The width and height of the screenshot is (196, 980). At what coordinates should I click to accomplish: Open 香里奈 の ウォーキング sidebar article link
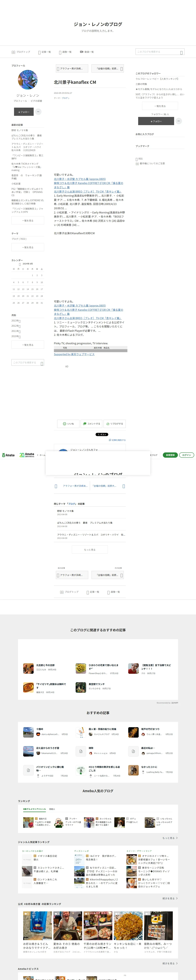[27, 177]
